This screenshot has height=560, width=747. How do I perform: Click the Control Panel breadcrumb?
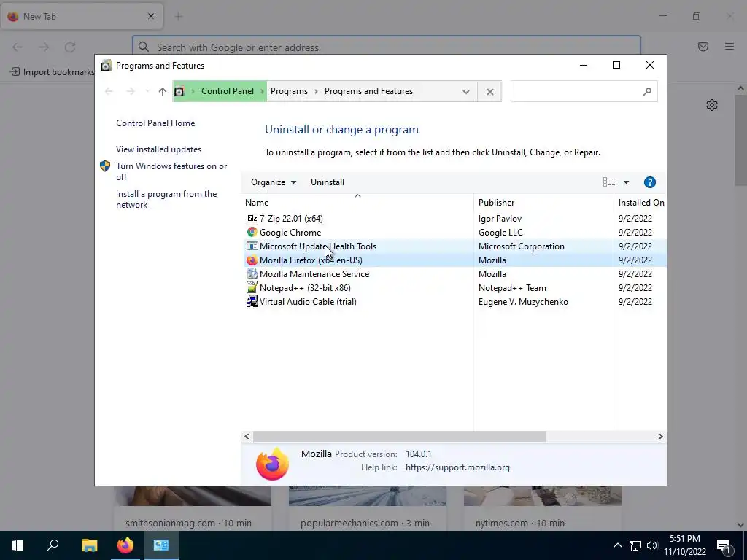(228, 91)
